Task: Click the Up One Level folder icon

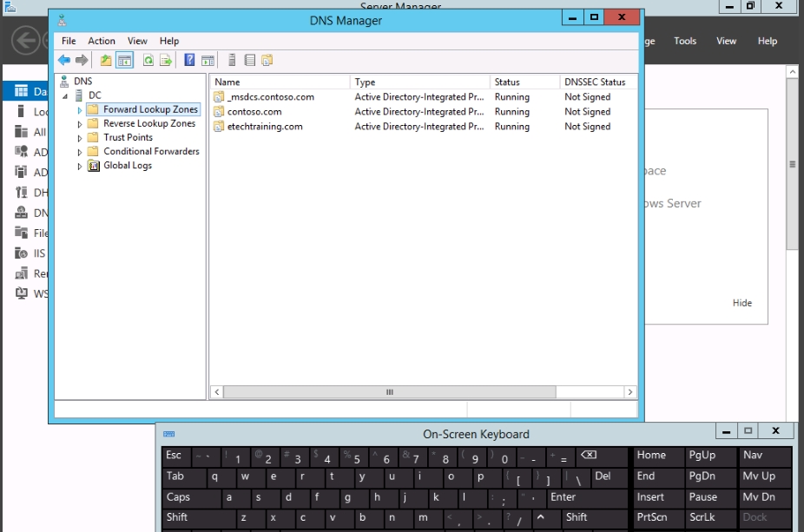Action: point(106,60)
